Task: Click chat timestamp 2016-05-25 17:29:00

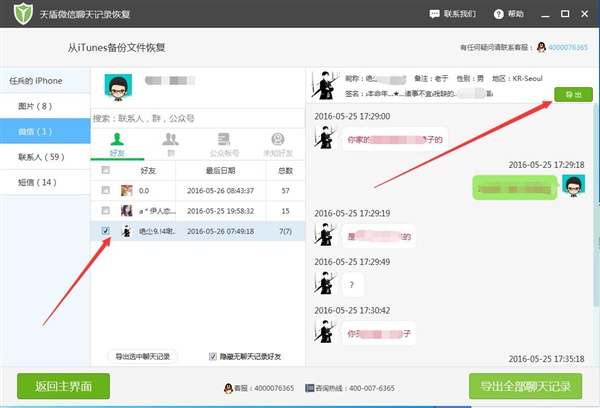Action: (352, 116)
